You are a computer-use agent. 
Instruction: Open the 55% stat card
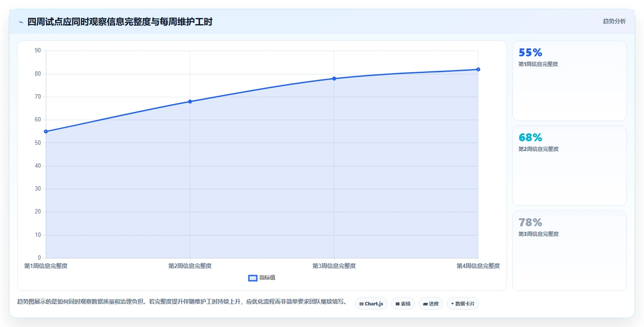click(569, 81)
